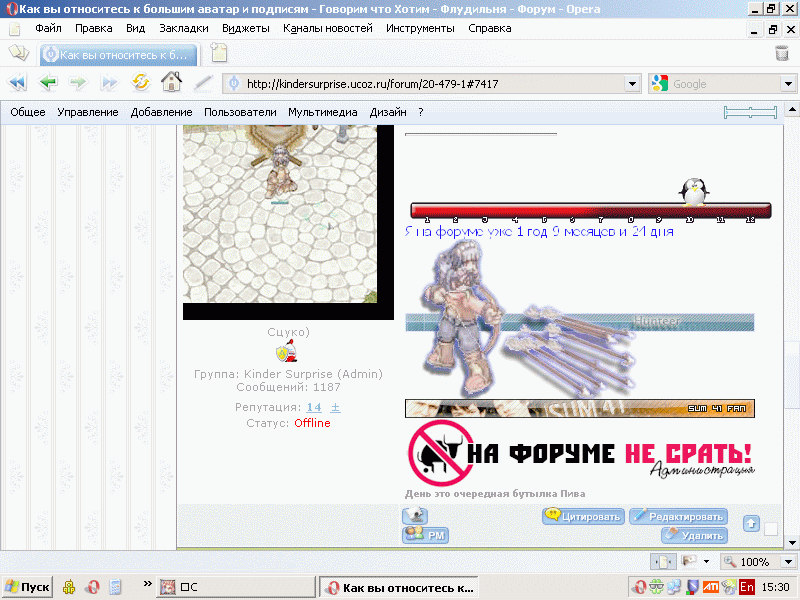800x600 pixels.
Task: Select the Как вы относитесь к б… tab
Action: (118, 55)
